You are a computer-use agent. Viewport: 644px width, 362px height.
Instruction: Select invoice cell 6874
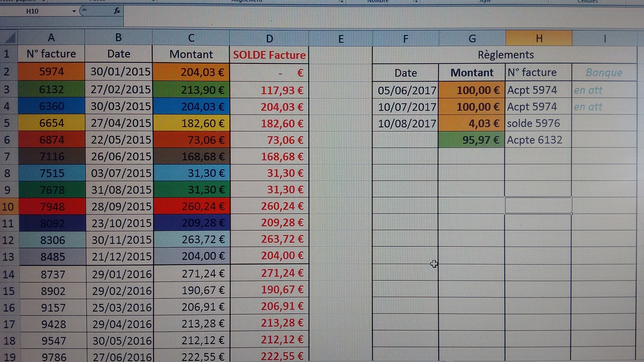click(x=51, y=139)
